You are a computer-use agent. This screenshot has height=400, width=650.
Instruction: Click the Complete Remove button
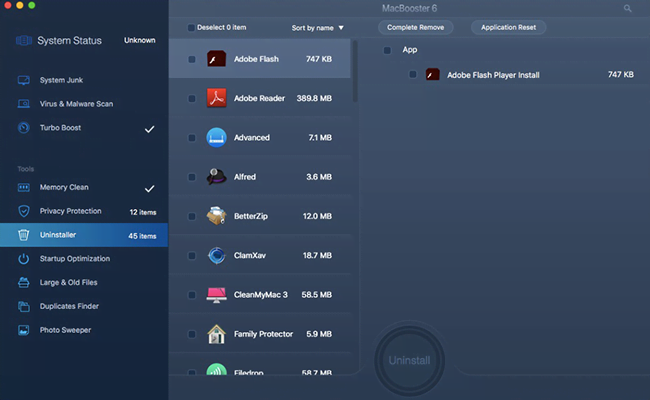[x=415, y=27]
